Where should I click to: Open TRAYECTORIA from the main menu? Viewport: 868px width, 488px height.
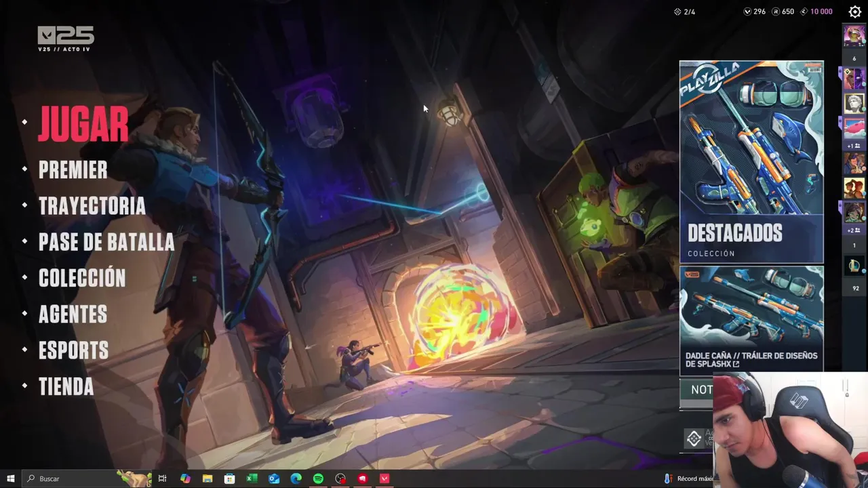point(92,206)
